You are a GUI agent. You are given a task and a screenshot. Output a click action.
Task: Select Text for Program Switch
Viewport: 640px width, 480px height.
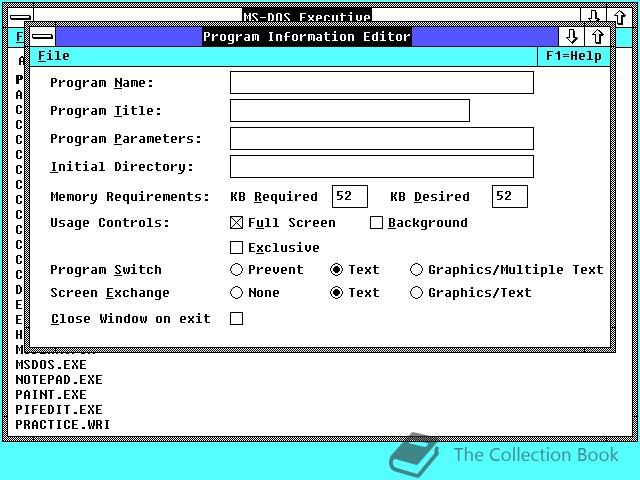(x=336, y=269)
